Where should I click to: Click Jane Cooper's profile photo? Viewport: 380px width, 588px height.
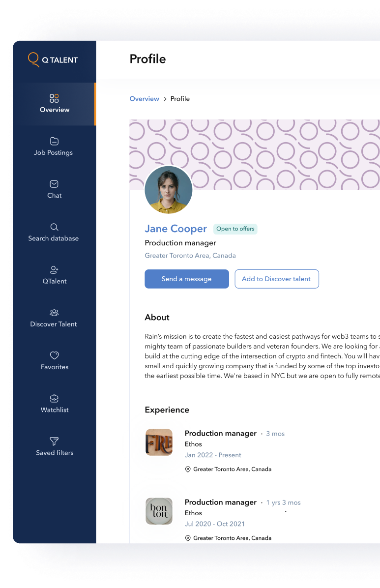(x=169, y=190)
